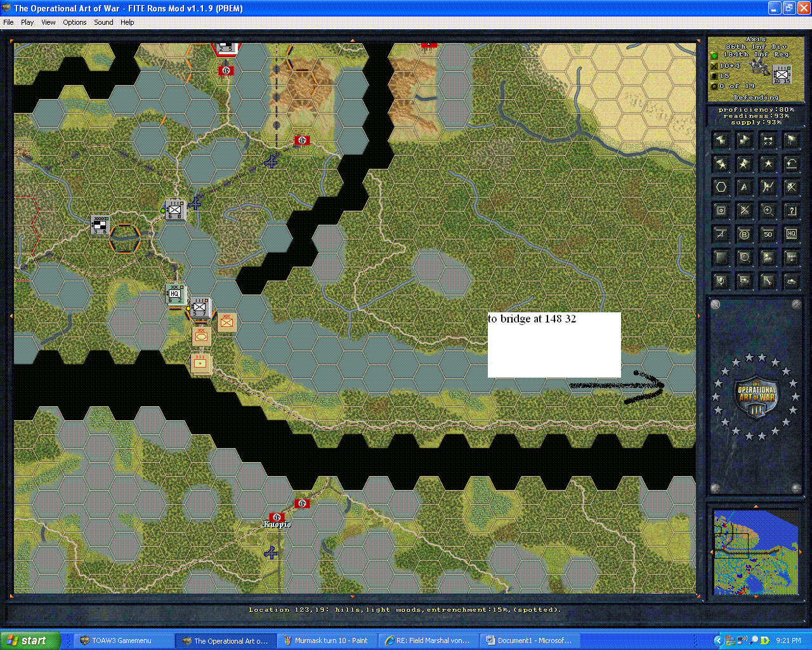
Task: Select the infantry unit counter marked 6 8
Action: pyautogui.click(x=174, y=209)
